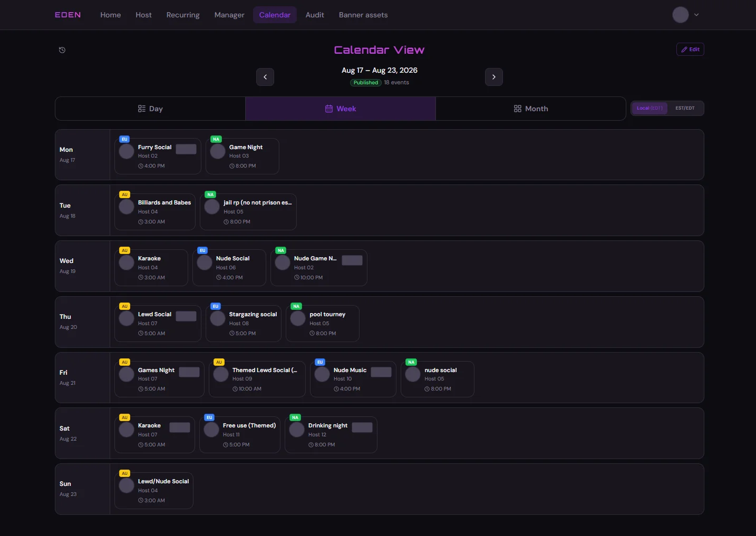The image size is (756, 536).
Task: Open the Host menu item
Action: pyautogui.click(x=143, y=15)
